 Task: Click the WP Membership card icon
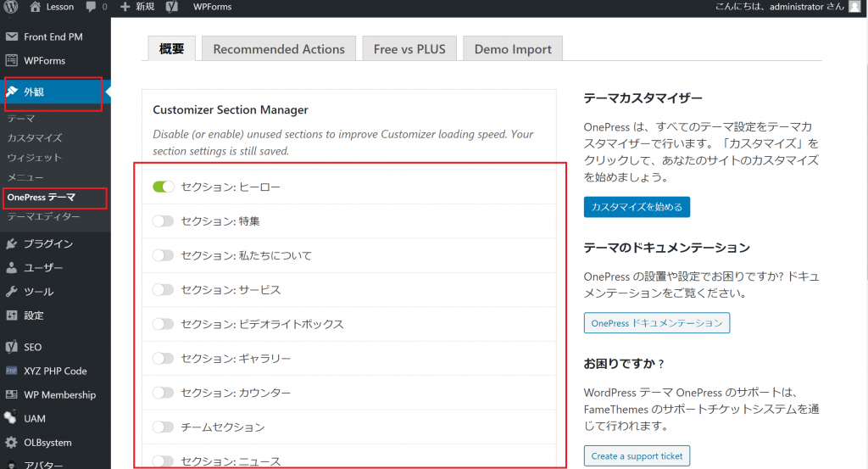12,394
